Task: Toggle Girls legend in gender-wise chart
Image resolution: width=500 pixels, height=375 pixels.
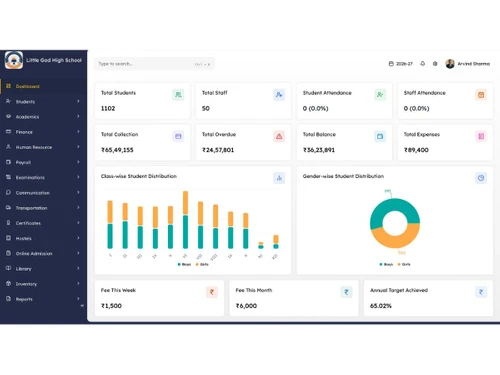Action: pos(404,264)
